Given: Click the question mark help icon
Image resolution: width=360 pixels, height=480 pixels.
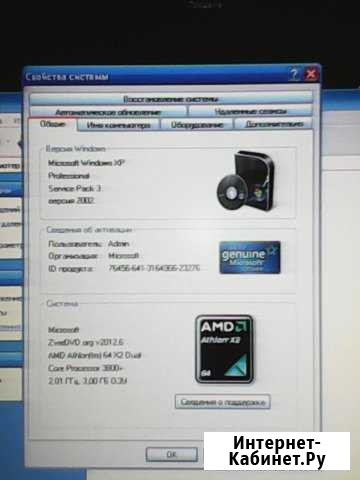Looking at the screenshot, I should (x=294, y=74).
